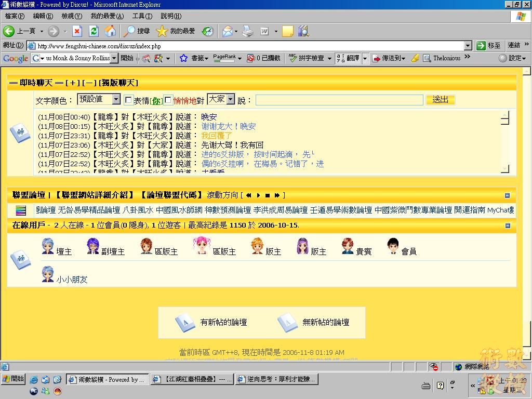Collapse the 在線用戶 section toggle
Viewport: 532px width, 399px height.
[x=508, y=225]
